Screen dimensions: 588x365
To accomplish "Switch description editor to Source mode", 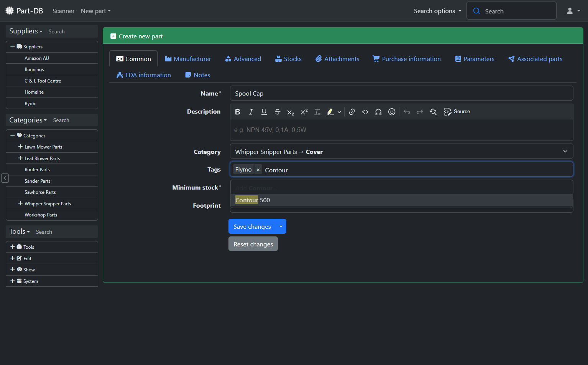I will pos(457,112).
